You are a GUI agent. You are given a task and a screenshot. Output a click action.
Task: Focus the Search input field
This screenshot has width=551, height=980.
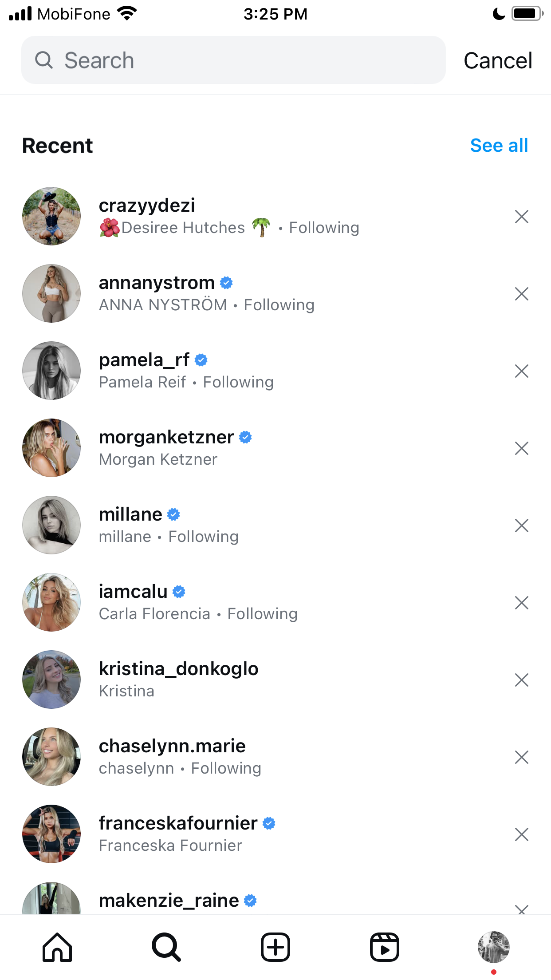(x=233, y=60)
